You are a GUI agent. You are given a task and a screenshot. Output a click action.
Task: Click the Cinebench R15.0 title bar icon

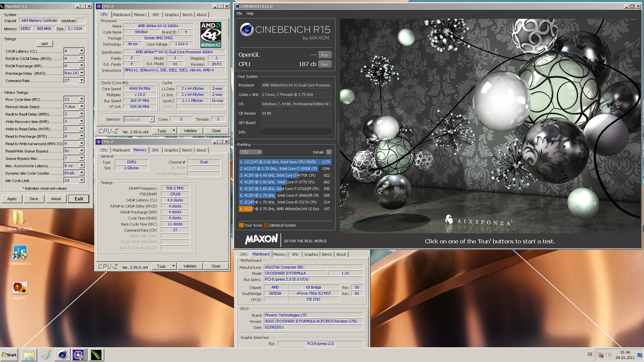point(237,6)
